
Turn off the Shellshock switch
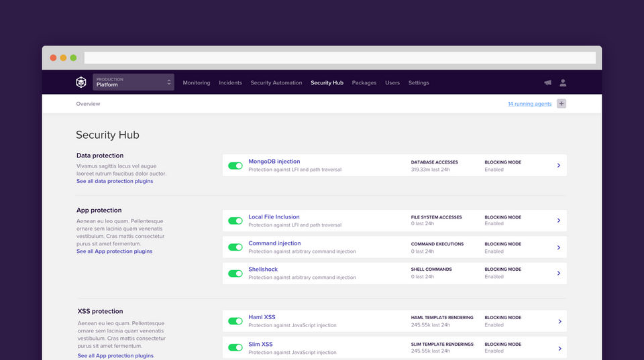point(235,274)
